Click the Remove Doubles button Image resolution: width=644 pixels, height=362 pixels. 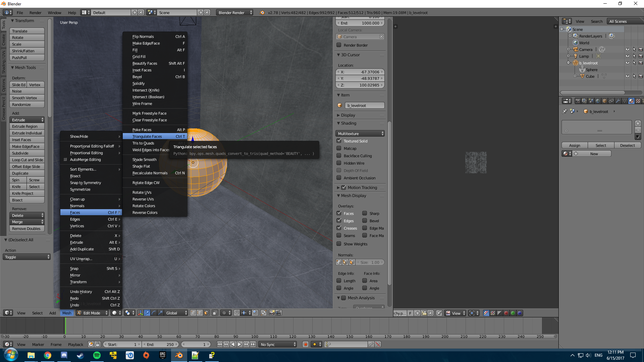pos(26,229)
